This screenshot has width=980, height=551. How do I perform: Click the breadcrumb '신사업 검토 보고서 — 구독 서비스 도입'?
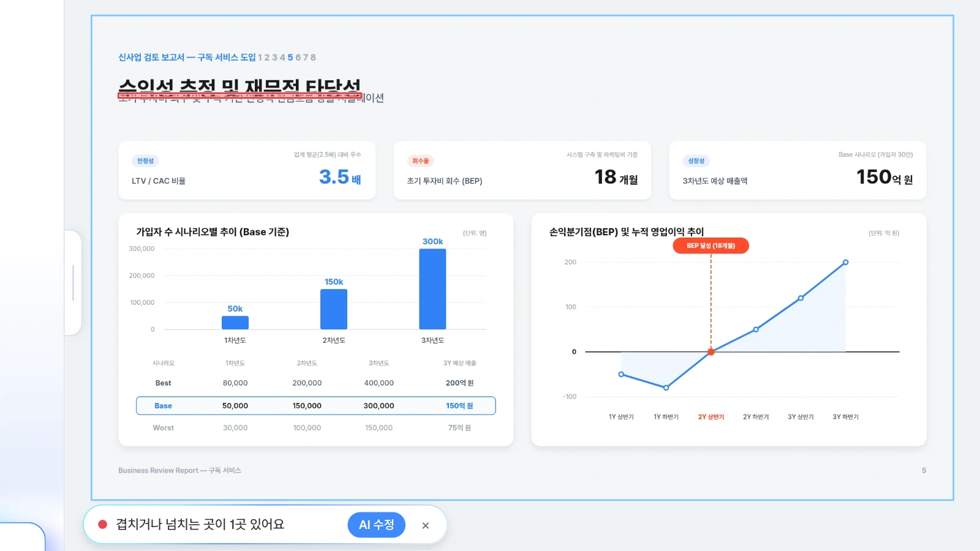[x=187, y=58]
